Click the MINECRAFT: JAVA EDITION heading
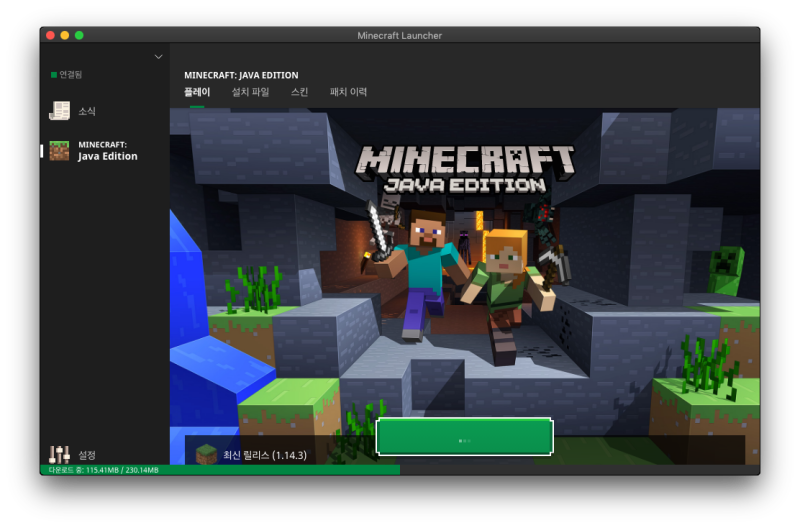Viewport: 800px width, 528px height. pos(241,75)
